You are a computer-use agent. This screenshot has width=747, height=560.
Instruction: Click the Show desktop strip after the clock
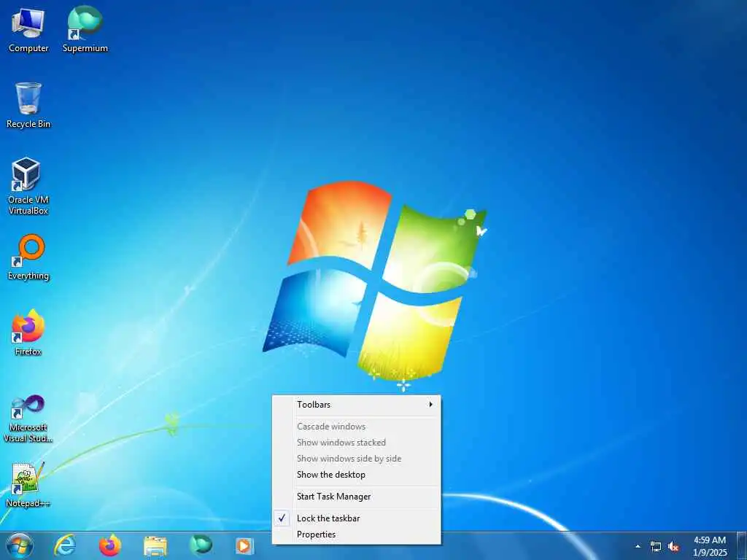point(742,545)
